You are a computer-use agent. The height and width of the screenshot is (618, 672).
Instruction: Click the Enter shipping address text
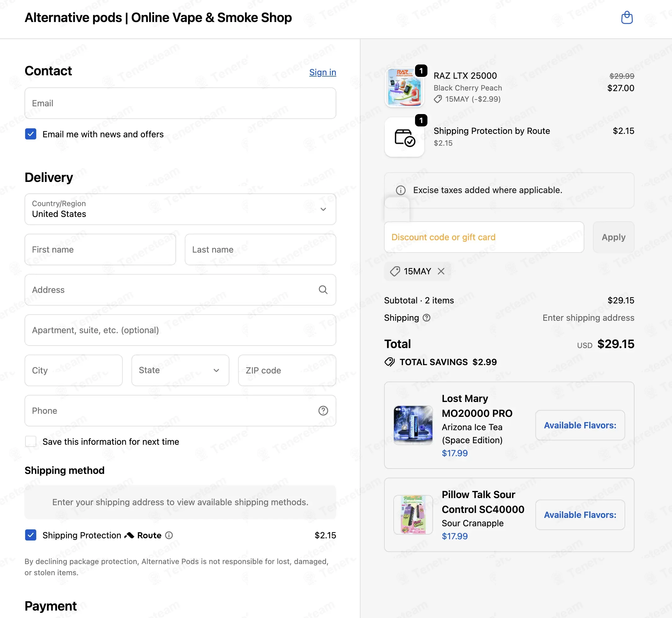(x=588, y=318)
